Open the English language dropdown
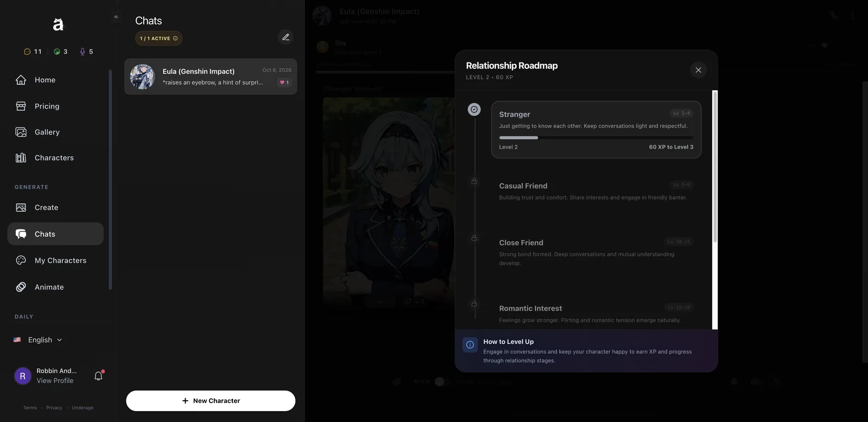The width and height of the screenshot is (868, 422). tap(38, 340)
